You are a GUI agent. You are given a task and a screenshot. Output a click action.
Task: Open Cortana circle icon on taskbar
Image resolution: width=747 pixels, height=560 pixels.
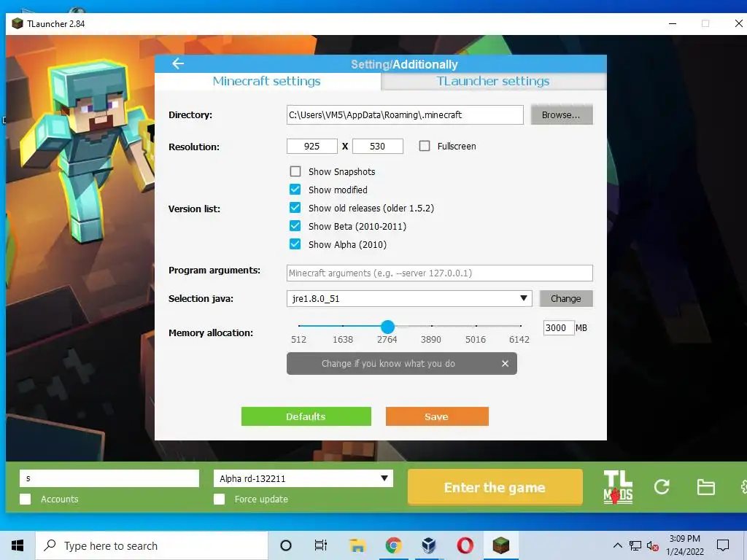click(286, 545)
